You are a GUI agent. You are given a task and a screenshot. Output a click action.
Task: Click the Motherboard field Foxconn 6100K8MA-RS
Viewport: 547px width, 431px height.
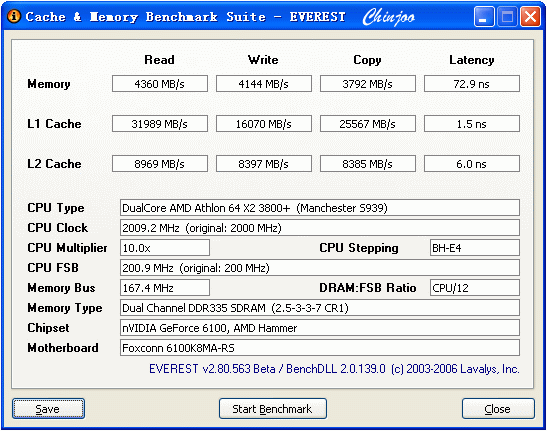(320, 348)
